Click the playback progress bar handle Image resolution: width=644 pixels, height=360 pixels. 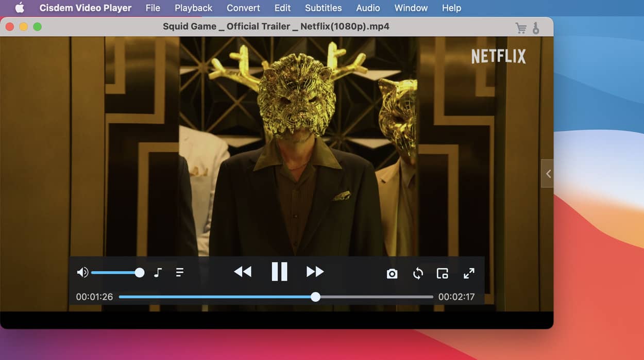(x=315, y=297)
